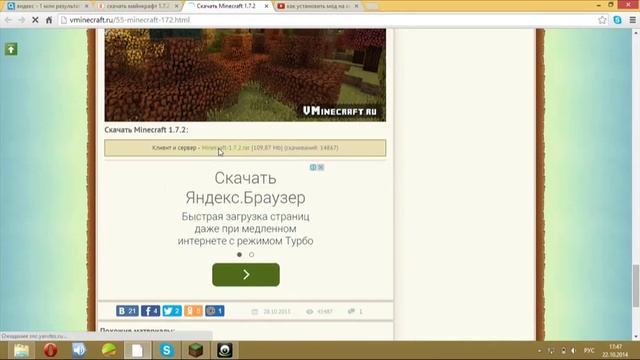Image resolution: width=640 pixels, height=360 pixels.
Task: Click the green arrow button in Yandex ad
Action: (246, 275)
